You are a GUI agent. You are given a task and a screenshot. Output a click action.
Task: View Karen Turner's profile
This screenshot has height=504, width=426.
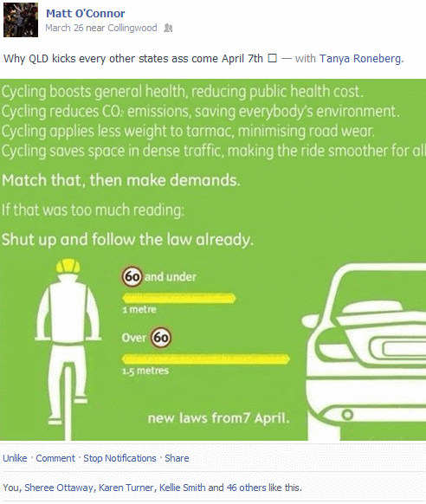pos(126,488)
